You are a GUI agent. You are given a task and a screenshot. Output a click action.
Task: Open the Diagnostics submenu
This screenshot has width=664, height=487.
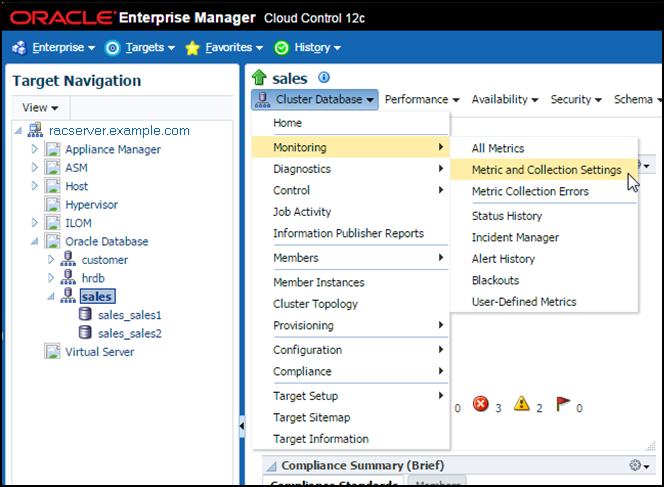click(x=350, y=169)
